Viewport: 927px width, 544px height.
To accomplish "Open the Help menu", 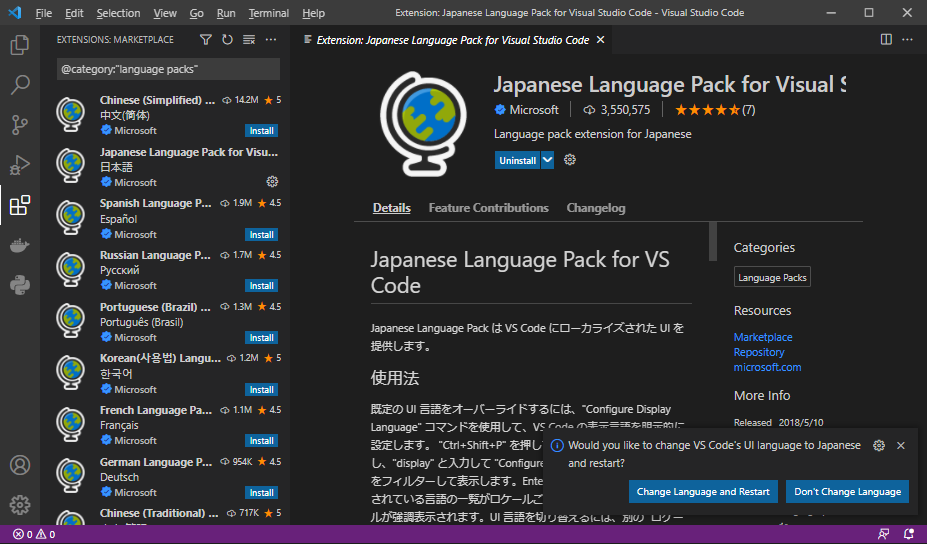I will (313, 13).
